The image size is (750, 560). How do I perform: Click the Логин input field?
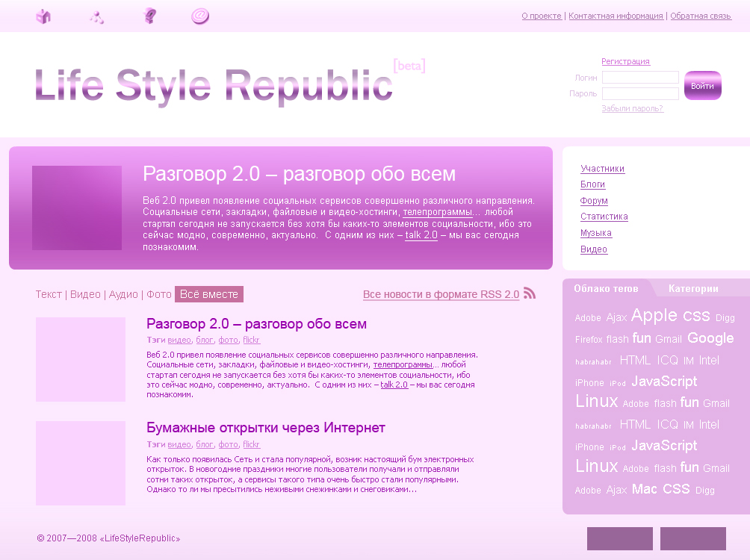(639, 77)
